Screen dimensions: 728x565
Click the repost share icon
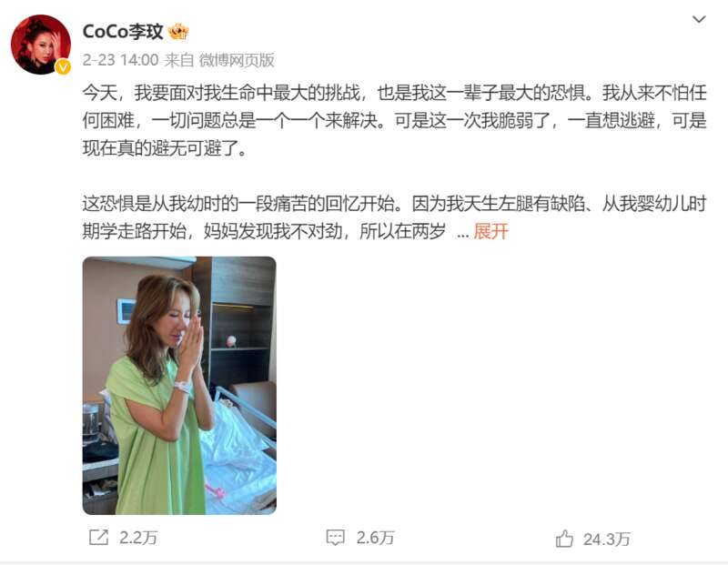pyautogui.click(x=98, y=538)
